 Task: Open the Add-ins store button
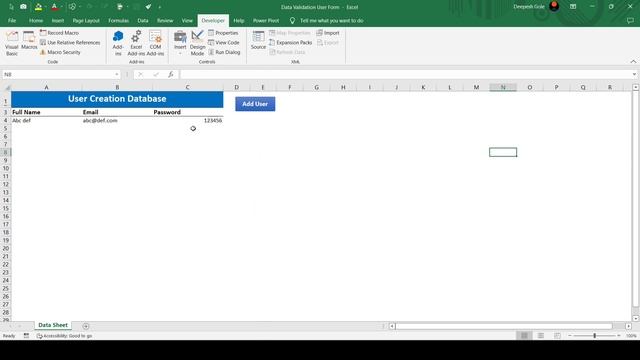point(118,43)
